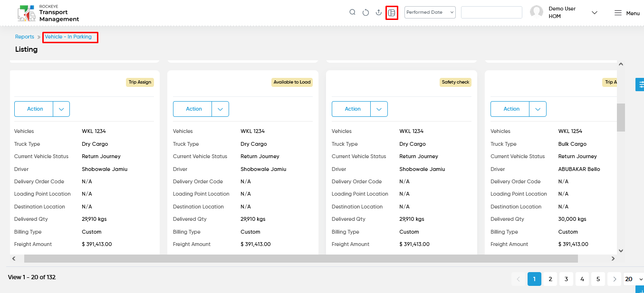Click the next page arrow

(x=615, y=279)
